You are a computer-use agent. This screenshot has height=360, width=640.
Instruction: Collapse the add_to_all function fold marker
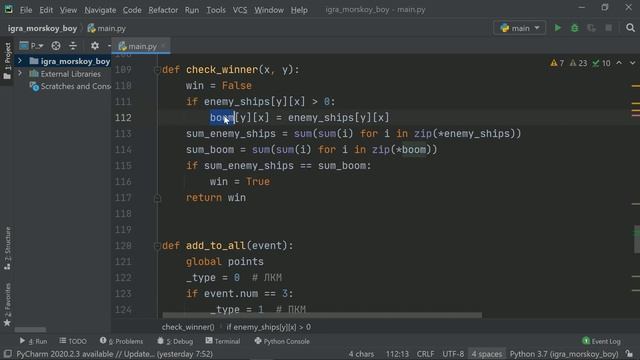[x=157, y=246]
